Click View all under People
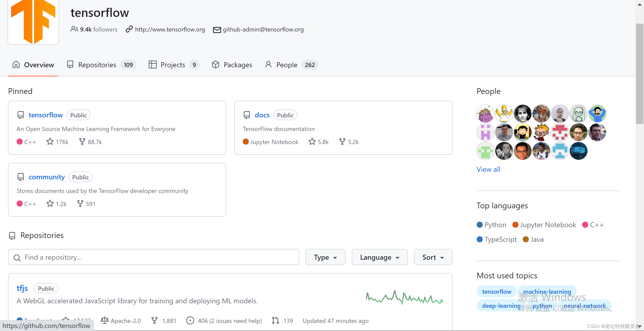644x331 pixels. (488, 169)
